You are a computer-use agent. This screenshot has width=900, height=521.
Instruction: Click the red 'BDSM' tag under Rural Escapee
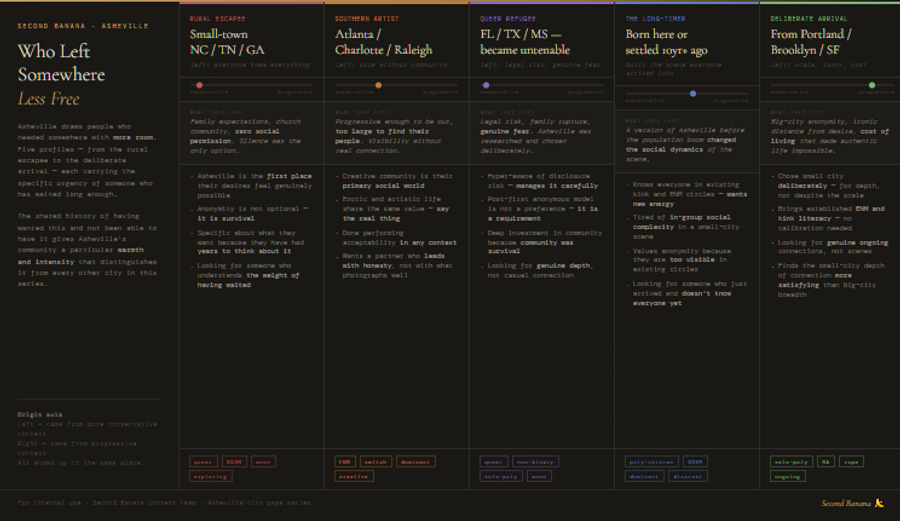pos(234,461)
